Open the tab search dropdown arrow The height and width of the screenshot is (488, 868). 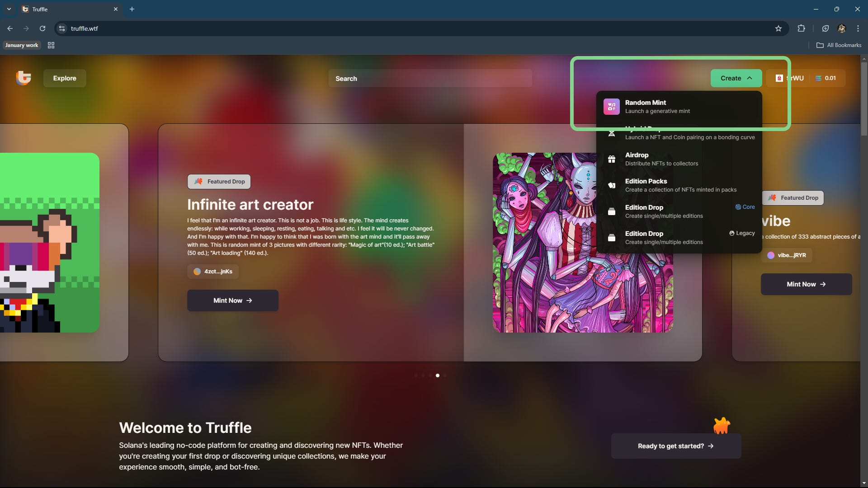[x=9, y=9]
